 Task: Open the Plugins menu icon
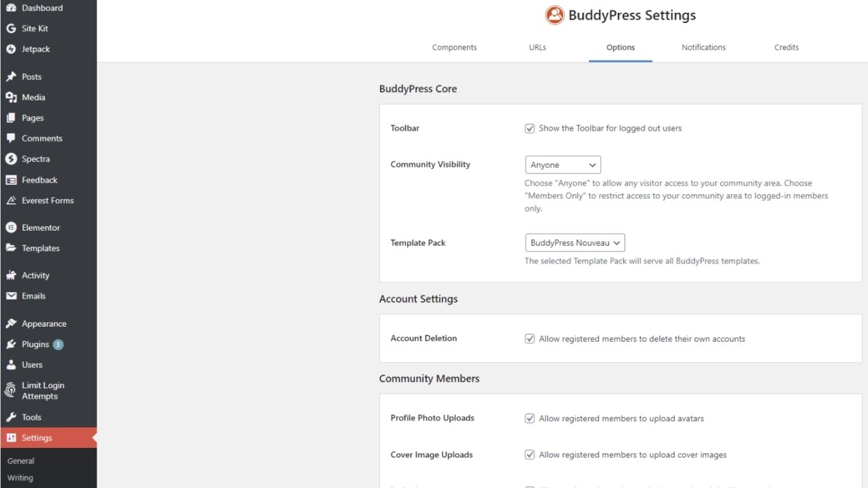[11, 344]
